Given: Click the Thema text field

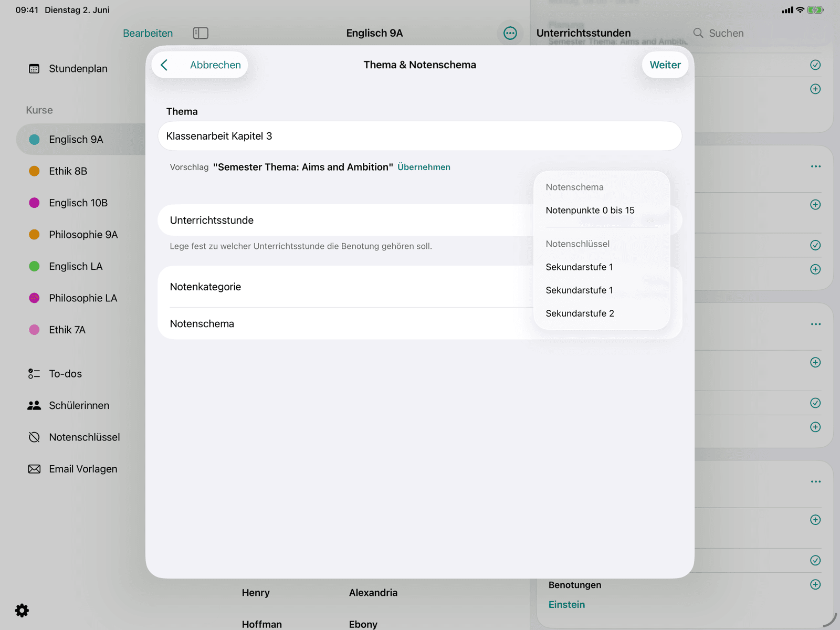Looking at the screenshot, I should (419, 136).
